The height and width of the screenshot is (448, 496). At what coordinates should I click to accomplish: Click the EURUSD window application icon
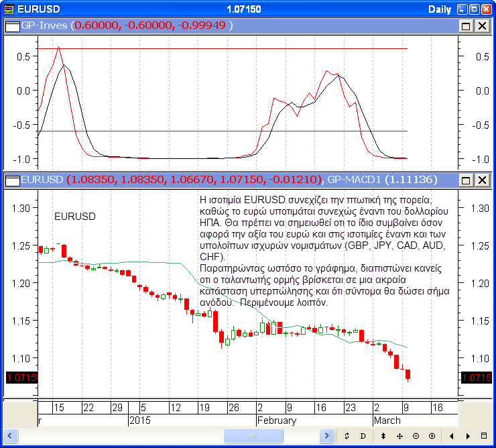pyautogui.click(x=9, y=9)
